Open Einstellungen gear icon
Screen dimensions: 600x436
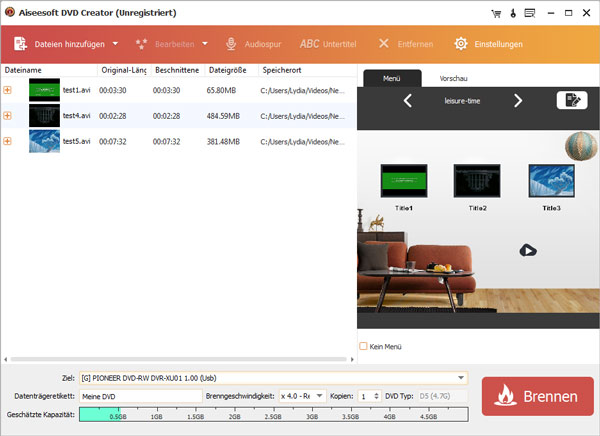pyautogui.click(x=461, y=44)
